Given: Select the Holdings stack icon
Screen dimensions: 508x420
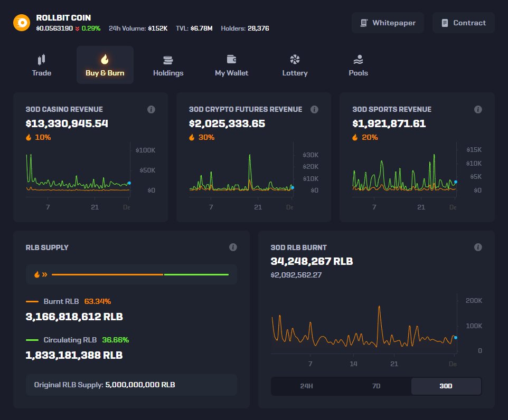Looking at the screenshot, I should 168,59.
